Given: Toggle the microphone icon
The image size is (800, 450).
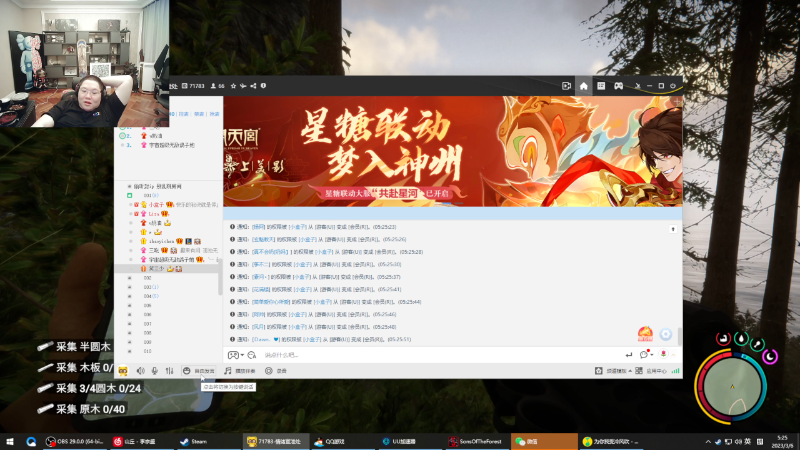Looking at the screenshot, I should pyautogui.click(x=155, y=371).
